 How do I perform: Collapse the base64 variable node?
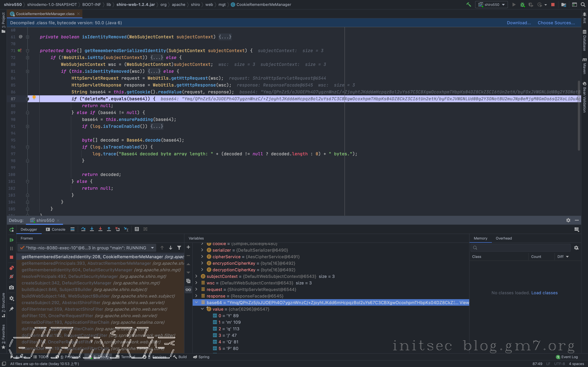[196, 302]
